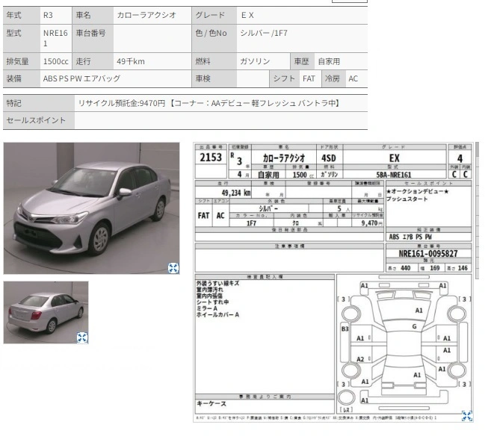The image size is (485, 448).
Task: Click the シフト label
Action: click(x=284, y=78)
